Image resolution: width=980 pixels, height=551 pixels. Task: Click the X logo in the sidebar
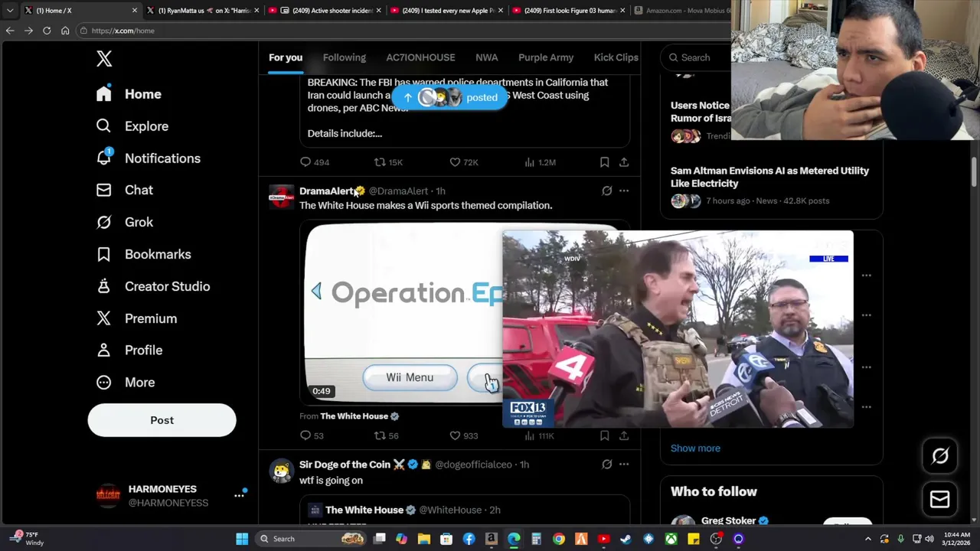(104, 58)
